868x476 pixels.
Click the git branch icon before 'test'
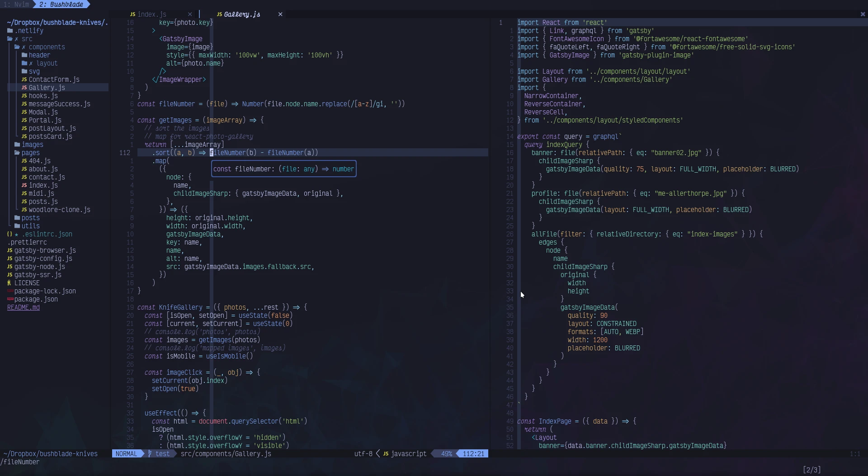coord(149,454)
